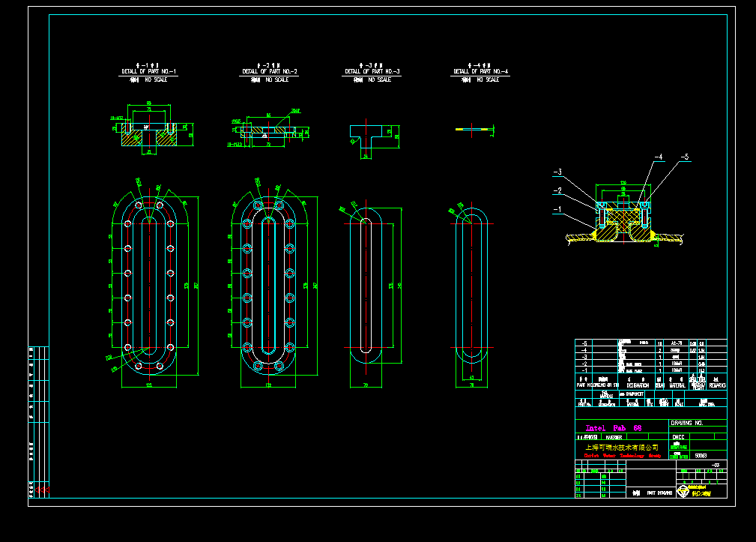Select the yellow Chinese company name text

(x=621, y=446)
